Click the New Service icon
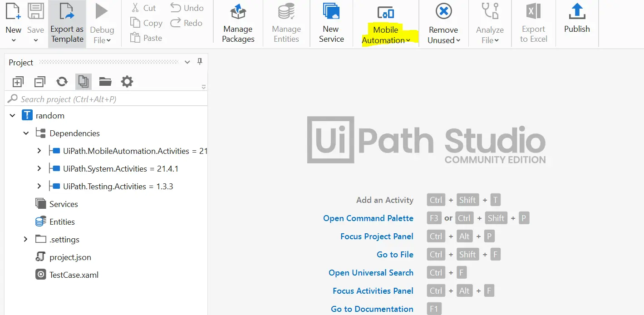The width and height of the screenshot is (644, 315). [x=331, y=12]
